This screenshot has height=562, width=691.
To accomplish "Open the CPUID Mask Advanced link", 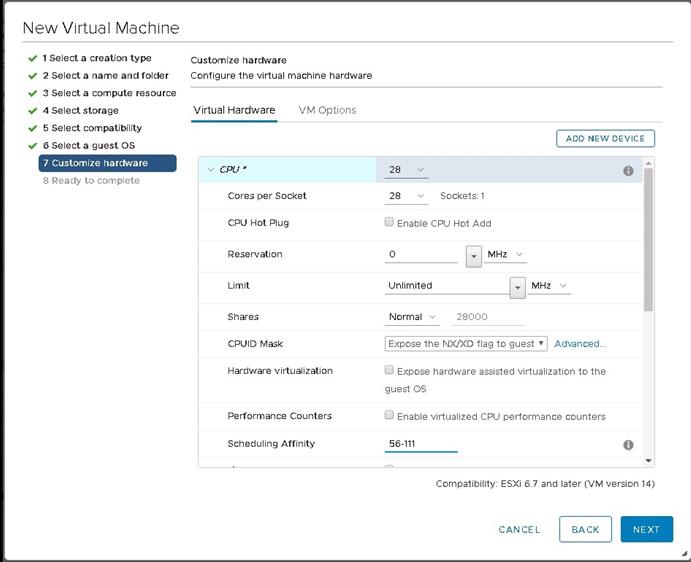I will coord(580,344).
